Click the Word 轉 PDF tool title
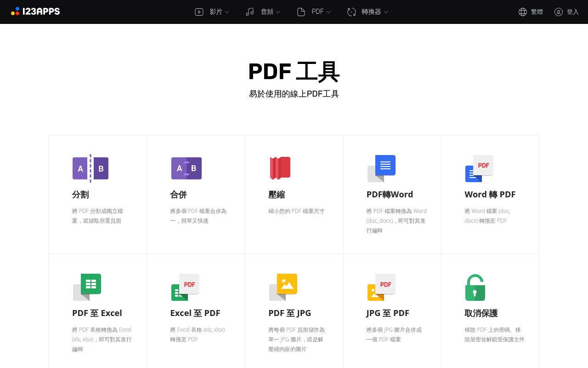 tap(490, 195)
